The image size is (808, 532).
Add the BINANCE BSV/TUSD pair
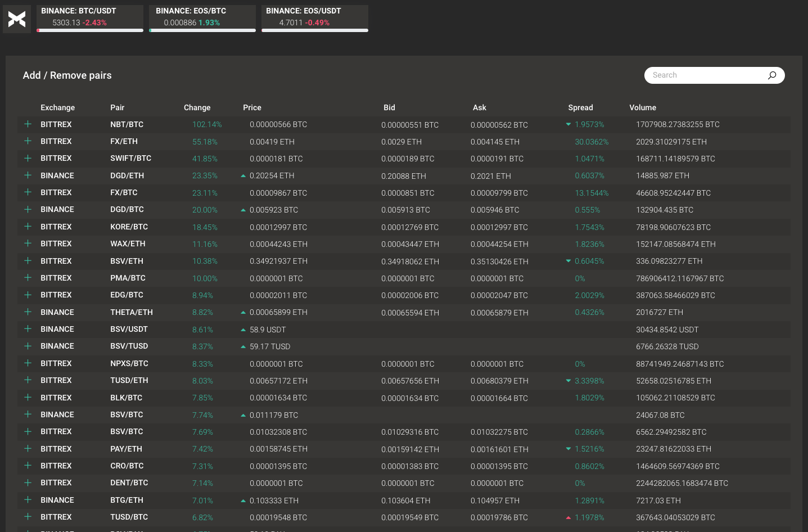[28, 346]
